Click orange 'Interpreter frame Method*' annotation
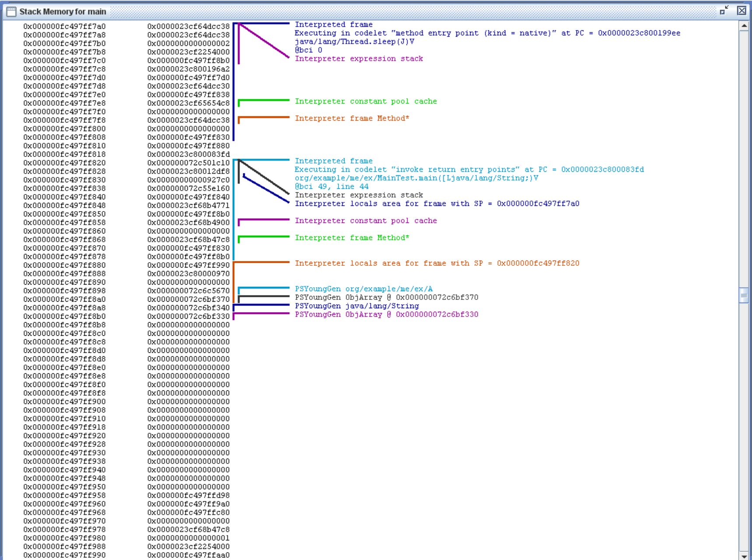752x560 pixels. pos(352,118)
